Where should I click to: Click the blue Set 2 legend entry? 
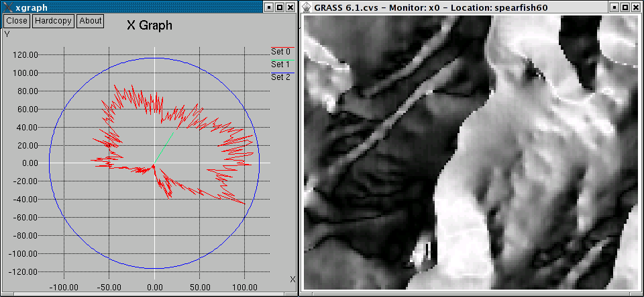[280, 77]
